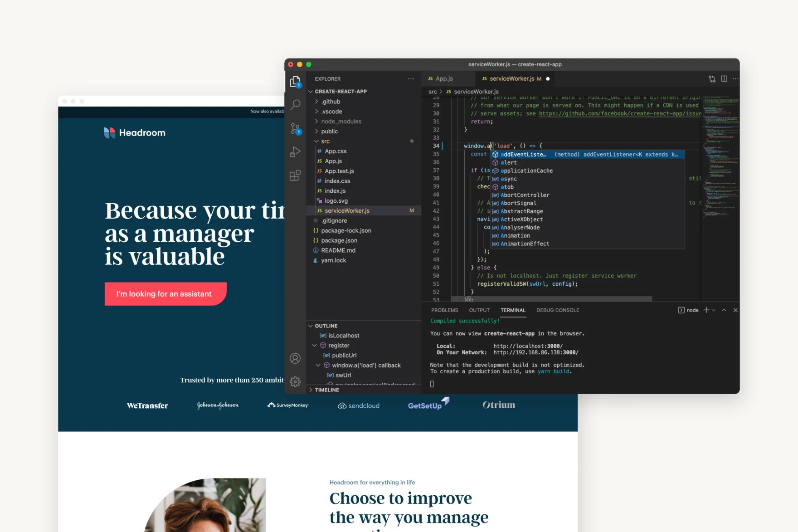Click the Headroom logo in browser window
This screenshot has width=798, height=532.
pos(135,133)
